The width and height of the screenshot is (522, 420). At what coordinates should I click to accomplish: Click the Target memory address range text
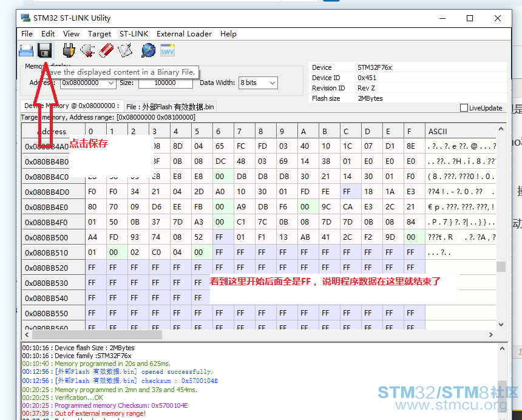[108, 118]
